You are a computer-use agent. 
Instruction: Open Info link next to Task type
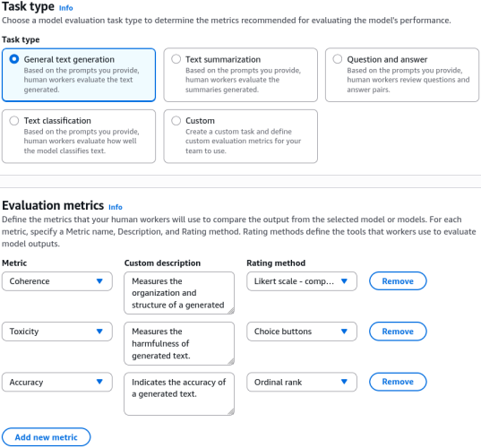[x=66, y=8]
